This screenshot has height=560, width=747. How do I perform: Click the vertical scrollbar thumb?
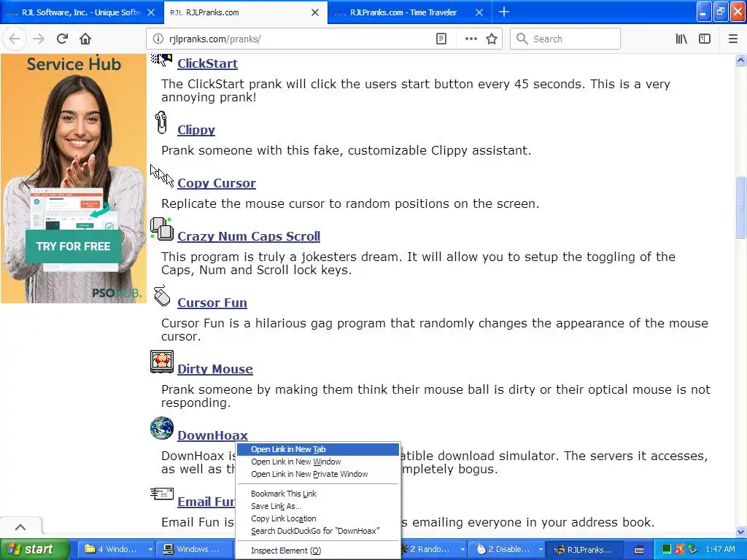click(740, 206)
